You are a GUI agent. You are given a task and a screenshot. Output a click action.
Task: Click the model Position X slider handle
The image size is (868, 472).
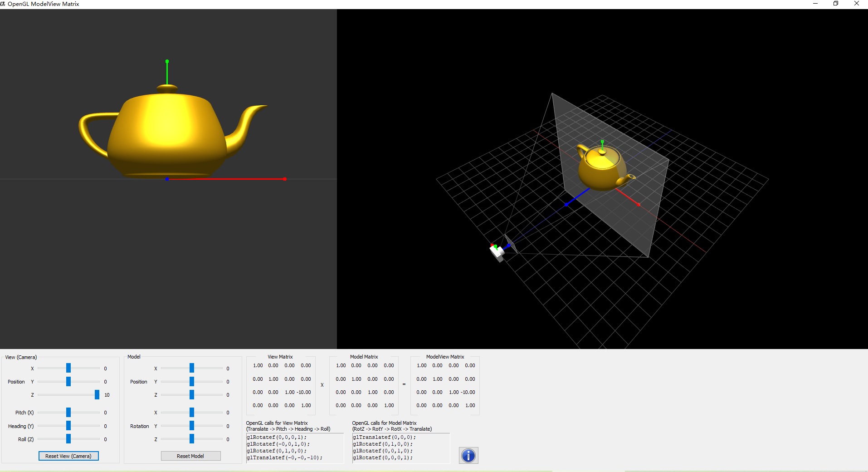pos(191,368)
